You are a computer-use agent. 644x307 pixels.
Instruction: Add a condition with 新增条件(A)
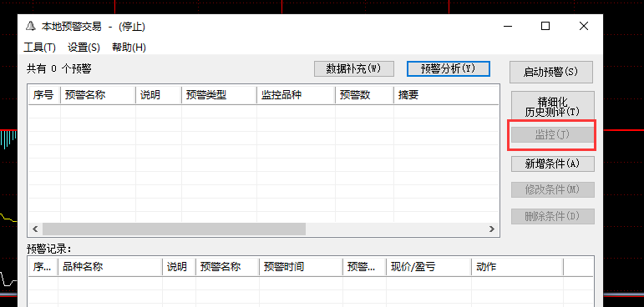pos(553,164)
